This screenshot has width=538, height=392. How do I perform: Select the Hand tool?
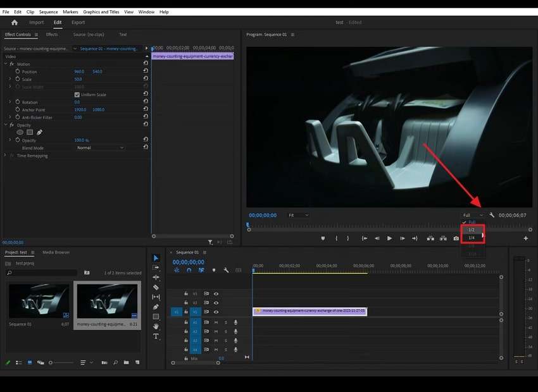pos(156,326)
